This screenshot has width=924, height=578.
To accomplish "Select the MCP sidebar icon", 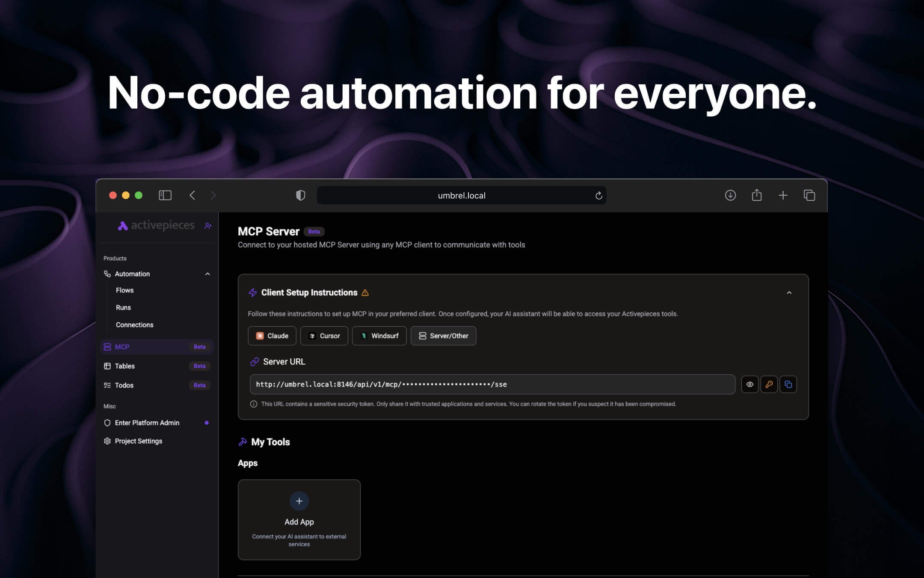I will [x=108, y=347].
